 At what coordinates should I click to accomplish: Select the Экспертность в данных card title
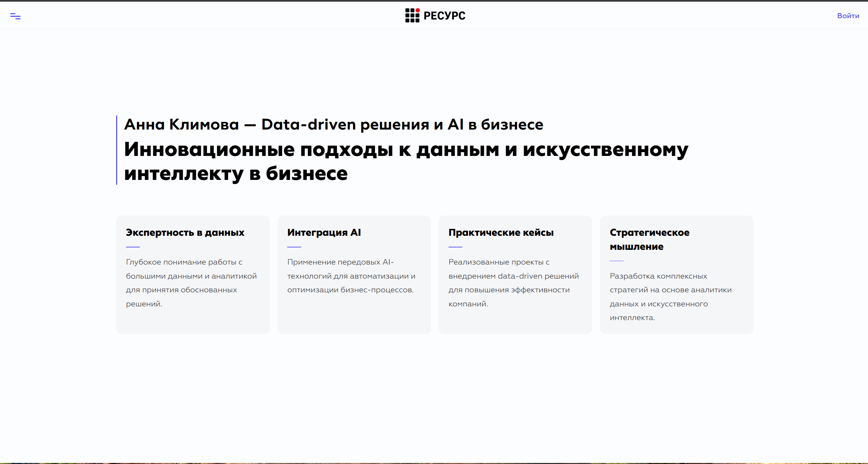pos(185,233)
